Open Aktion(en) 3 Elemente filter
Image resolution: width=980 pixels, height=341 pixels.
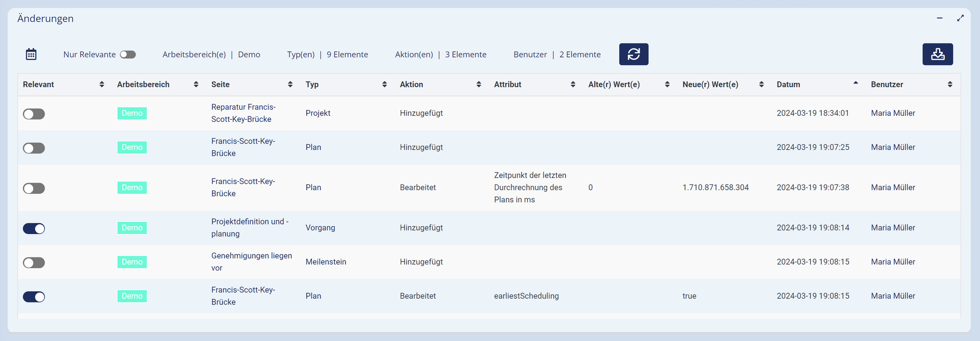(x=440, y=55)
